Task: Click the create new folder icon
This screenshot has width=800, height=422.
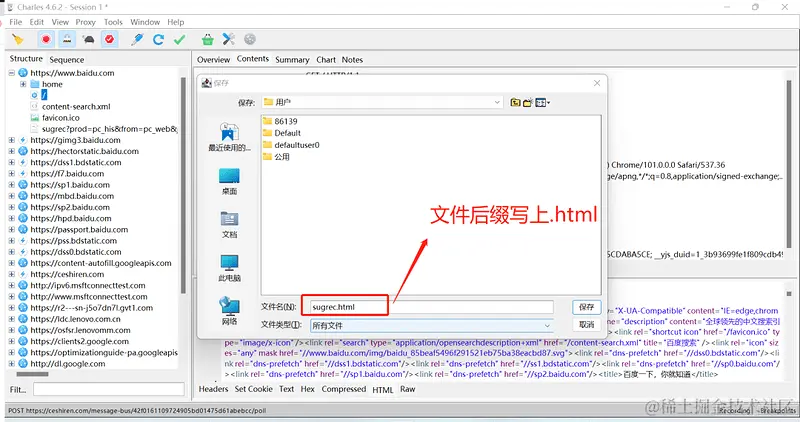Action: [528, 103]
